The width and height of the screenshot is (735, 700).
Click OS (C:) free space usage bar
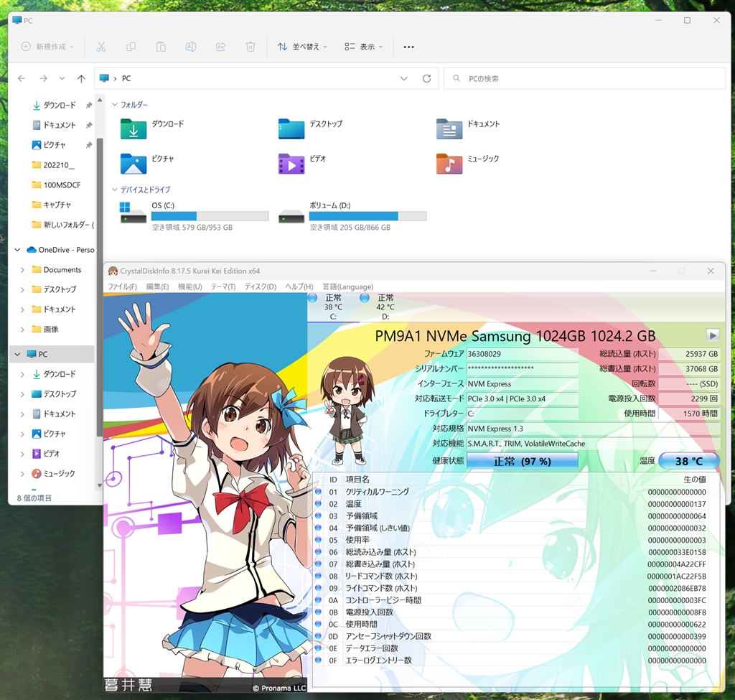[210, 216]
